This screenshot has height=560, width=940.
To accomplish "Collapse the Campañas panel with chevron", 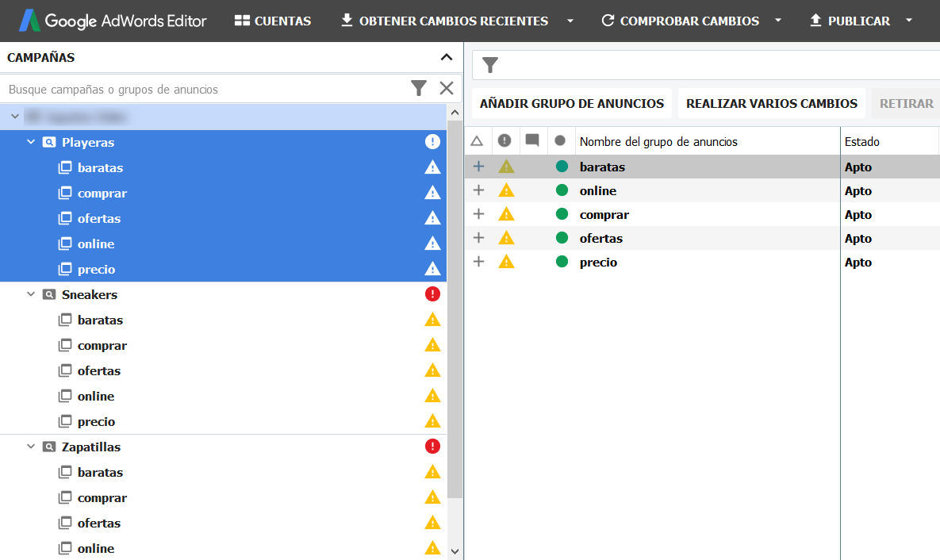I will (446, 58).
